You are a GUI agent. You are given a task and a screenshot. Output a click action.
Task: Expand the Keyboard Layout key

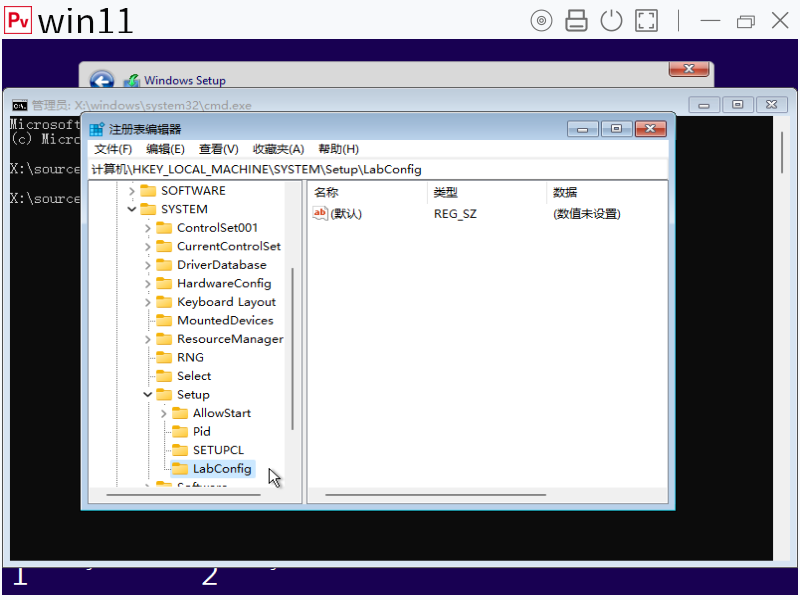pyautogui.click(x=147, y=302)
